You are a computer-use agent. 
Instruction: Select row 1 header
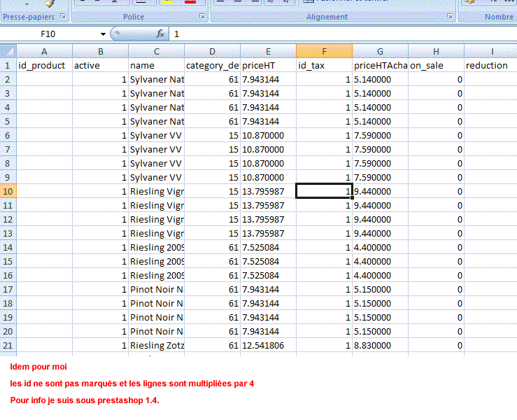point(8,65)
